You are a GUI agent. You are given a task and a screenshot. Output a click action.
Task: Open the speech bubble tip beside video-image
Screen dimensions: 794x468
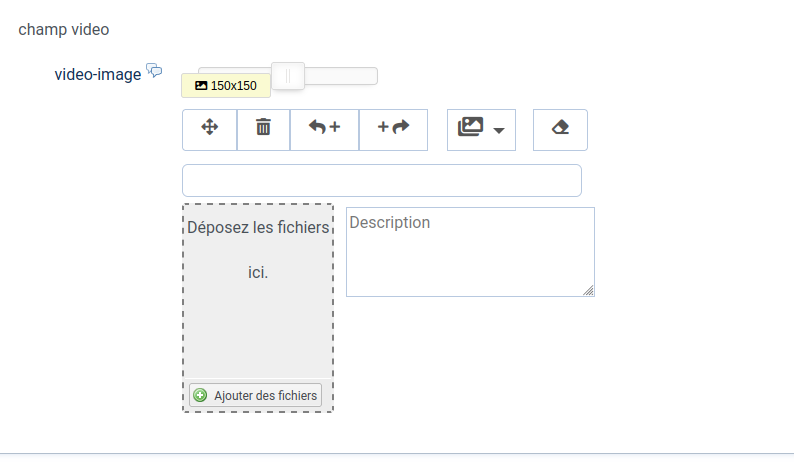tap(154, 70)
